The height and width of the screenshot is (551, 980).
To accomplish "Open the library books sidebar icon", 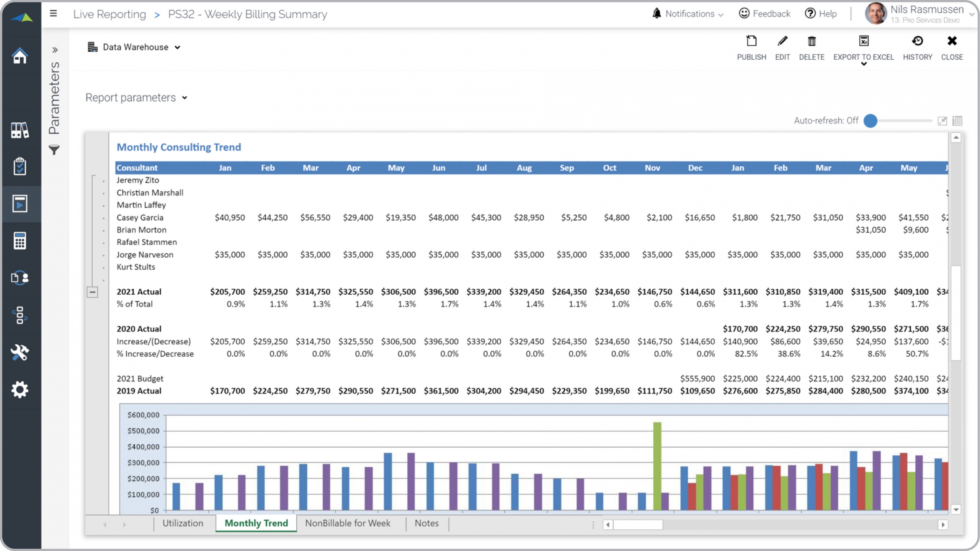I will [x=20, y=130].
